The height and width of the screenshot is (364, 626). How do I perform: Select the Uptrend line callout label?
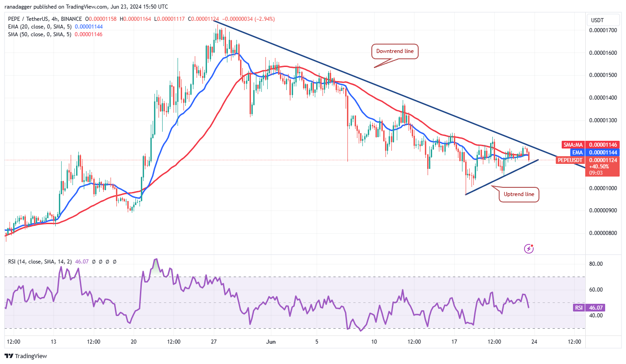click(x=519, y=194)
